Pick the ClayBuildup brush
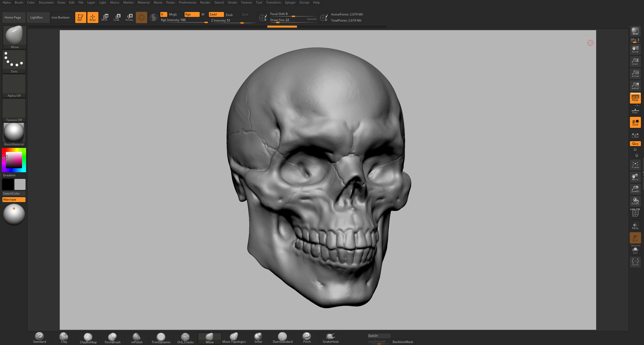Viewport: 644px width, 345px height. point(88,337)
